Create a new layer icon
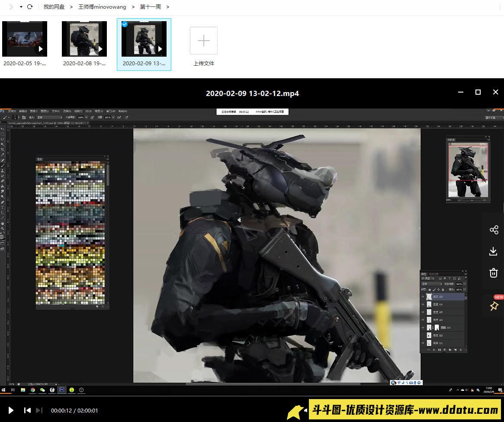 [x=456, y=350]
